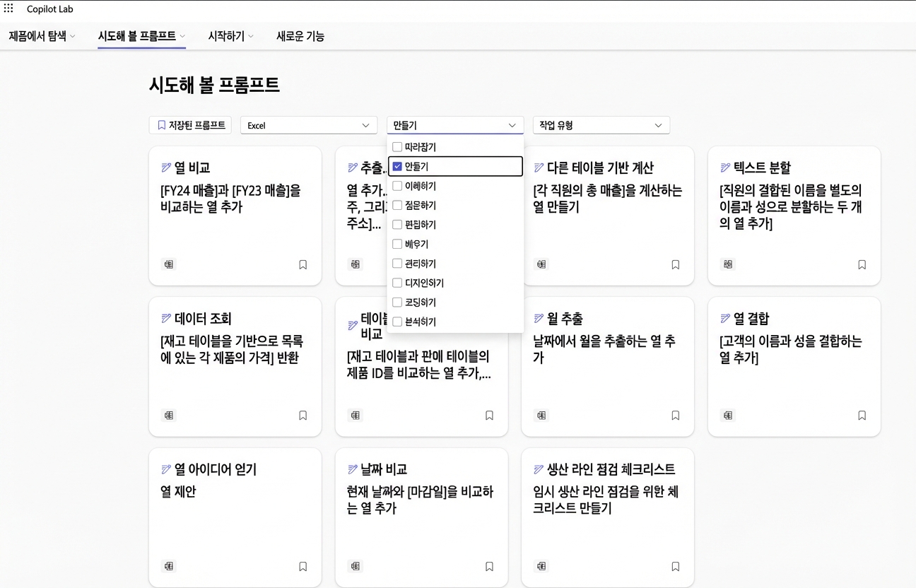
Task: Check the 디자인하기 checkbox
Action: [397, 283]
